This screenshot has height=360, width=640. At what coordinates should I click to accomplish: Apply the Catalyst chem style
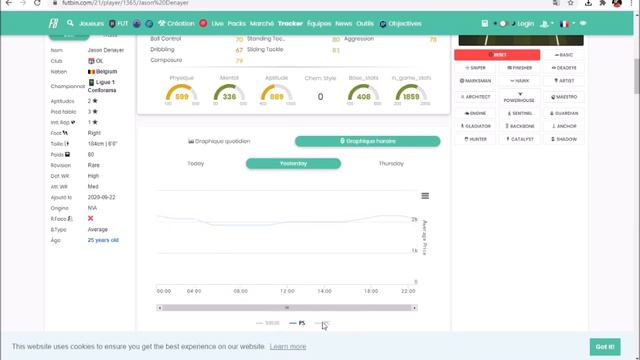[520, 139]
